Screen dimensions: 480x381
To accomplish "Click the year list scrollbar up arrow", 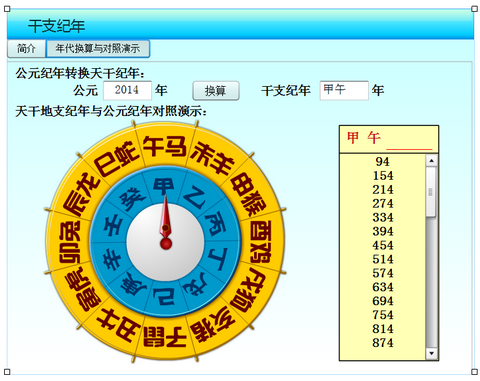I will (x=432, y=161).
